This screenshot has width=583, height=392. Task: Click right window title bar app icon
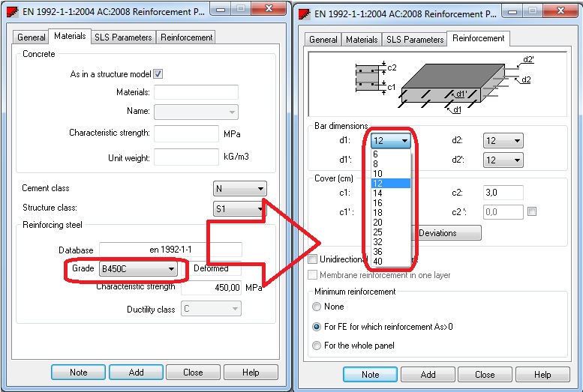(305, 13)
